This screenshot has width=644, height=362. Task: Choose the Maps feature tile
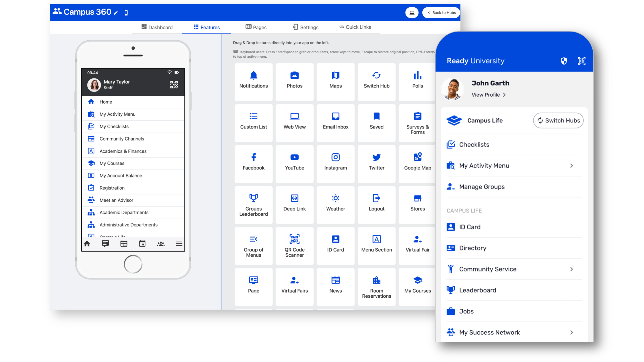pyautogui.click(x=335, y=82)
